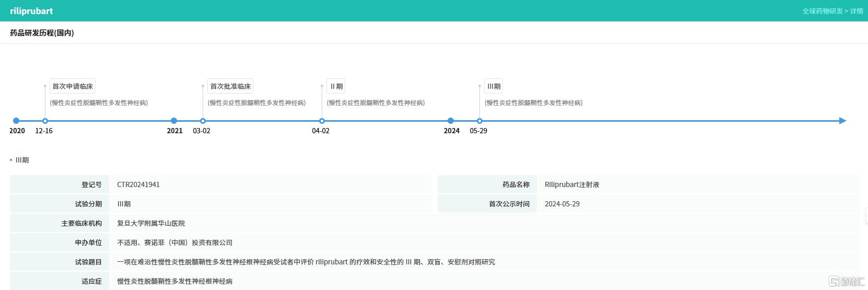Click indication text under 首次申请临床

[x=99, y=102]
